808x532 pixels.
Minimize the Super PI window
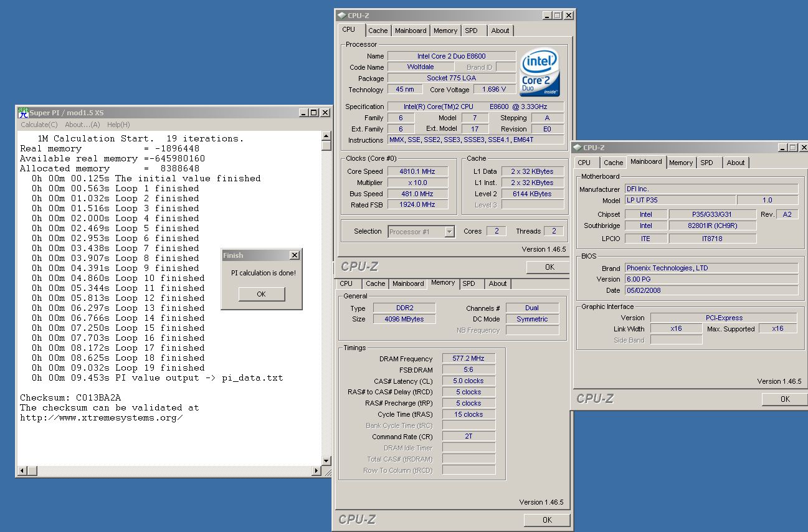(303, 113)
